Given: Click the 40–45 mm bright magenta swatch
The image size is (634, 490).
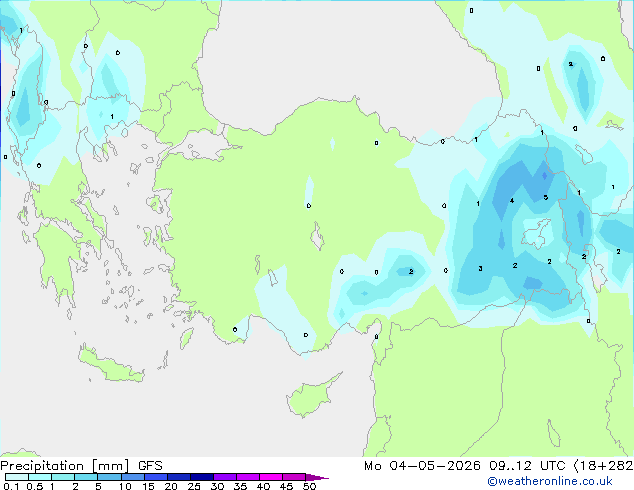Looking at the screenshot, I should (271, 477).
